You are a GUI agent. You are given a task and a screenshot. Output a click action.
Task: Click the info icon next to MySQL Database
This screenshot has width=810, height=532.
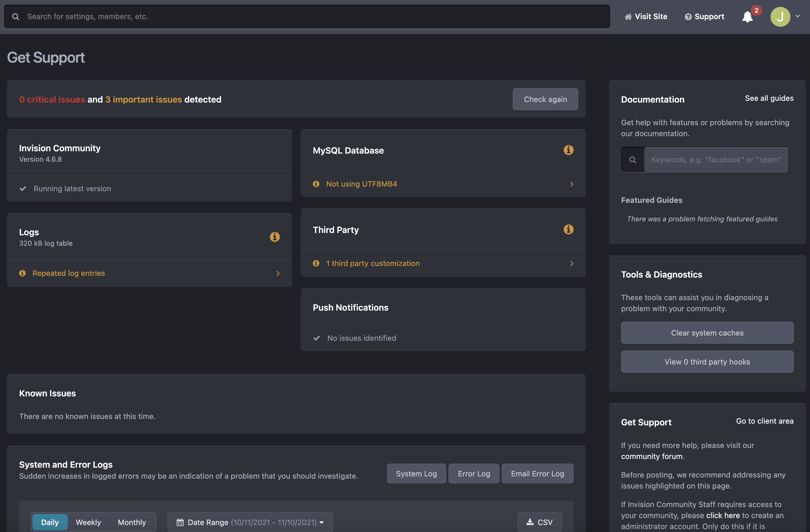tap(568, 150)
